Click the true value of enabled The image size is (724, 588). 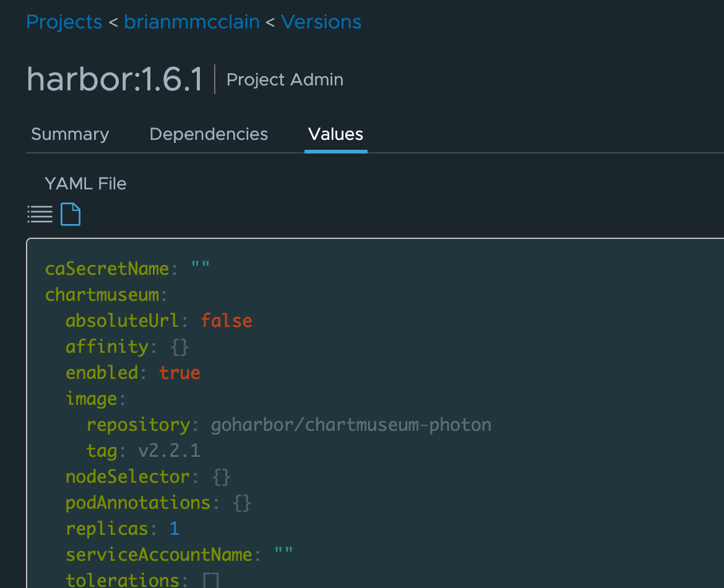(179, 373)
